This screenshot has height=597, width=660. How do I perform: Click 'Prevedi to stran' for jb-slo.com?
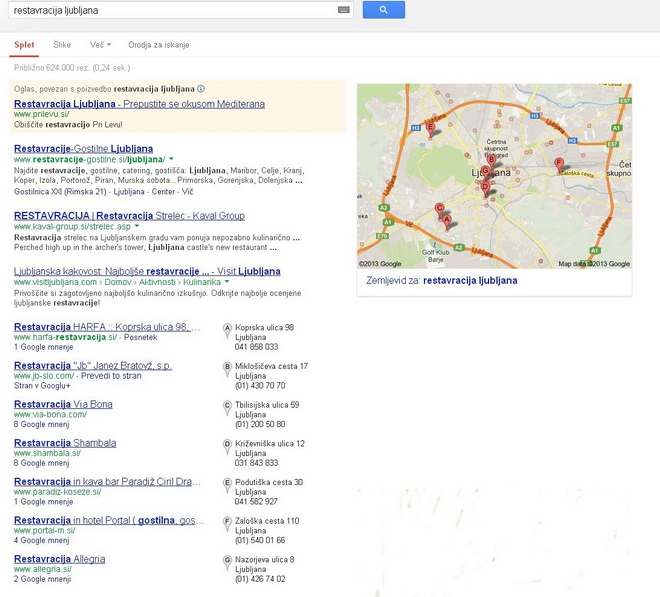coord(111,376)
